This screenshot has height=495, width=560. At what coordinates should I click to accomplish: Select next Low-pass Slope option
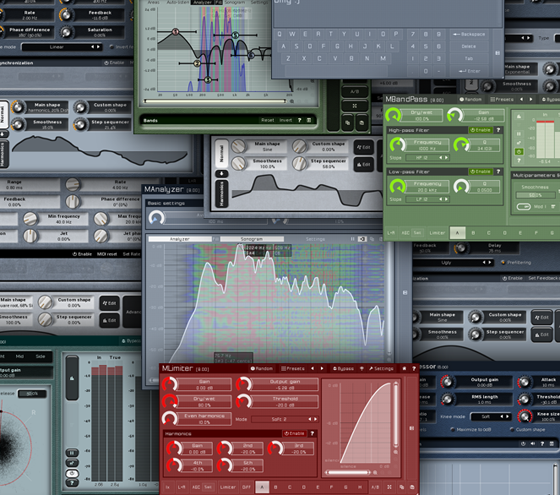tap(446, 199)
